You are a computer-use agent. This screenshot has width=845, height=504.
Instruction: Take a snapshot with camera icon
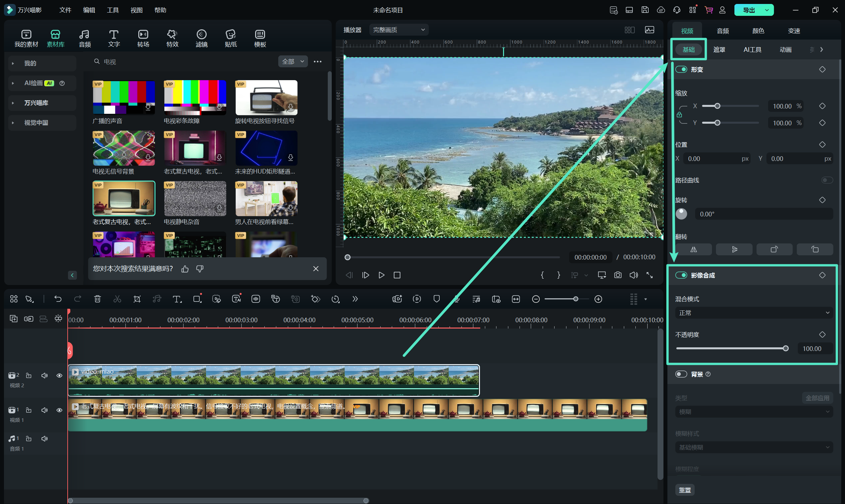click(618, 275)
